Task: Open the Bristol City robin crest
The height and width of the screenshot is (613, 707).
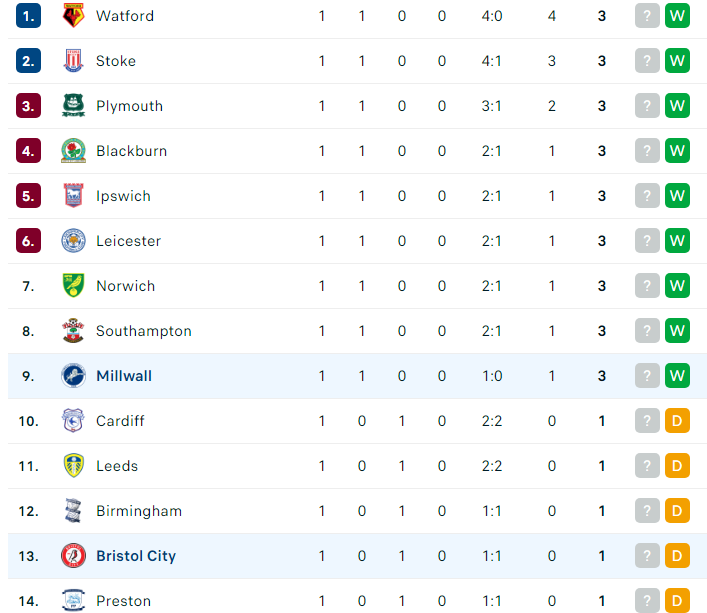Action: tap(73, 556)
